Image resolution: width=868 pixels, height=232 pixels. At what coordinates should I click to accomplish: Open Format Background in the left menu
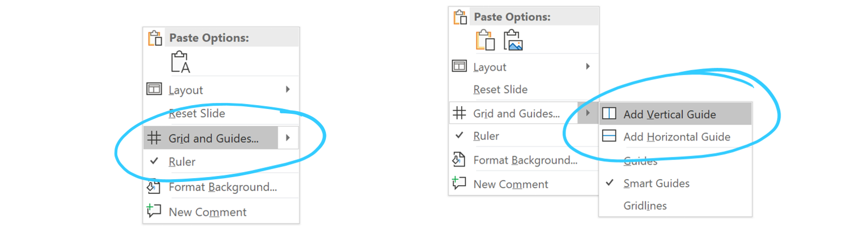tap(222, 187)
